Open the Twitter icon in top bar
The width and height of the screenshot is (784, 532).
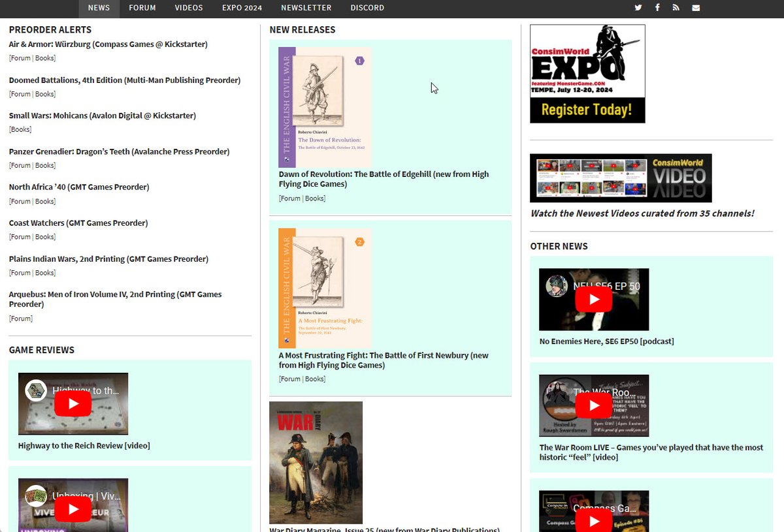[638, 8]
